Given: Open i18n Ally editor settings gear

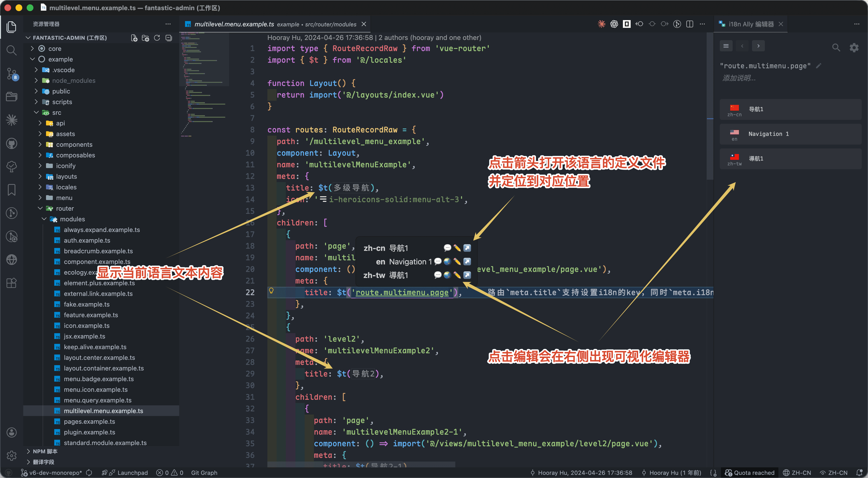Looking at the screenshot, I should (854, 47).
